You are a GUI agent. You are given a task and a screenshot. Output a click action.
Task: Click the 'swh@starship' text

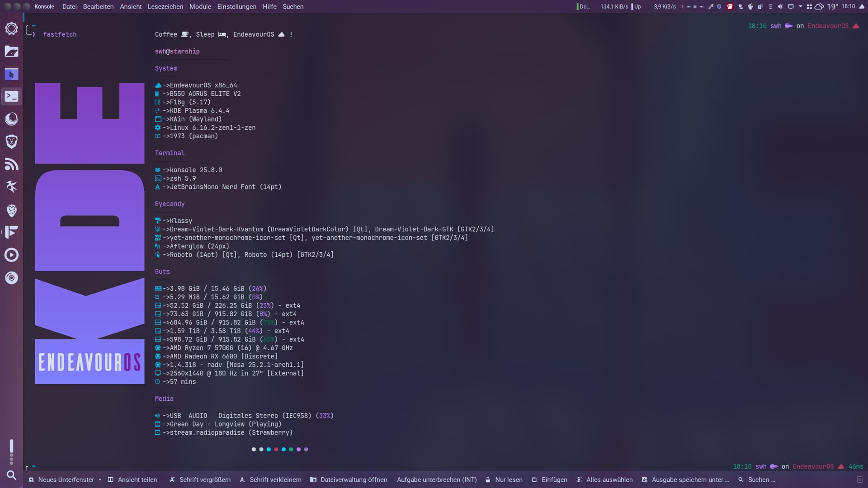177,52
